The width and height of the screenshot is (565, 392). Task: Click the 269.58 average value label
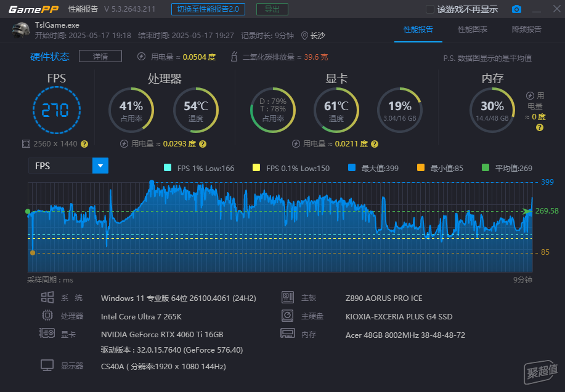point(547,211)
